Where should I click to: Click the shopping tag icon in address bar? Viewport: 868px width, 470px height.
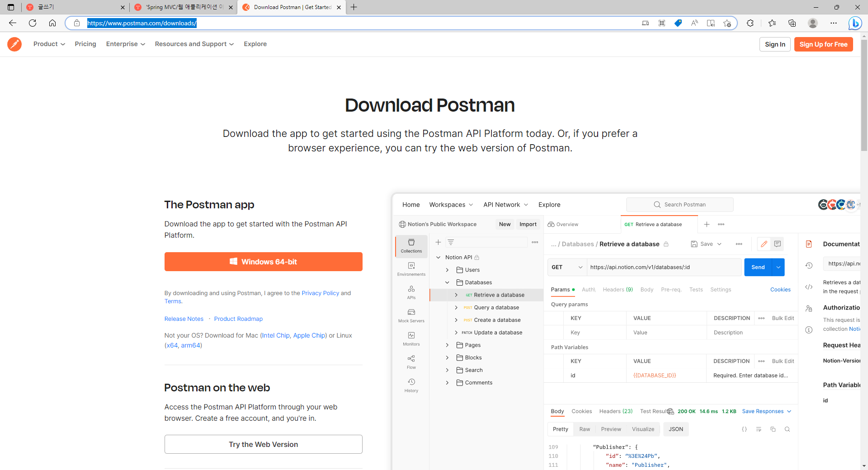coord(678,23)
